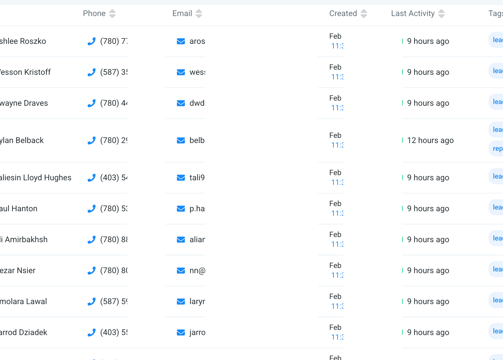Open contact Nezar Nsier

tap(18, 271)
